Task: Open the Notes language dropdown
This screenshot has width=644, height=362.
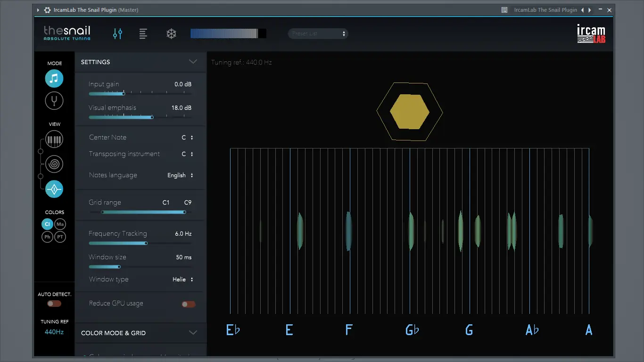Action: pos(181,175)
